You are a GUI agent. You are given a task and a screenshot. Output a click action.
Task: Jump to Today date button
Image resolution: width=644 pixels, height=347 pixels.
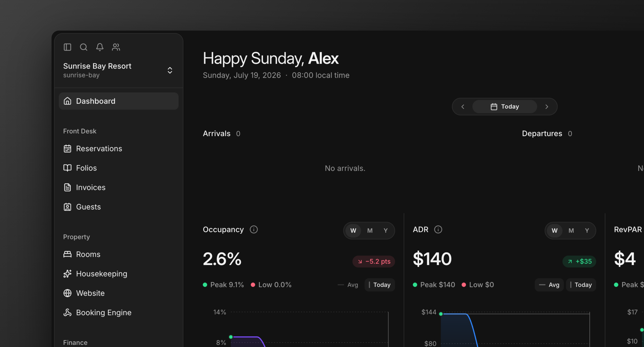(x=504, y=107)
